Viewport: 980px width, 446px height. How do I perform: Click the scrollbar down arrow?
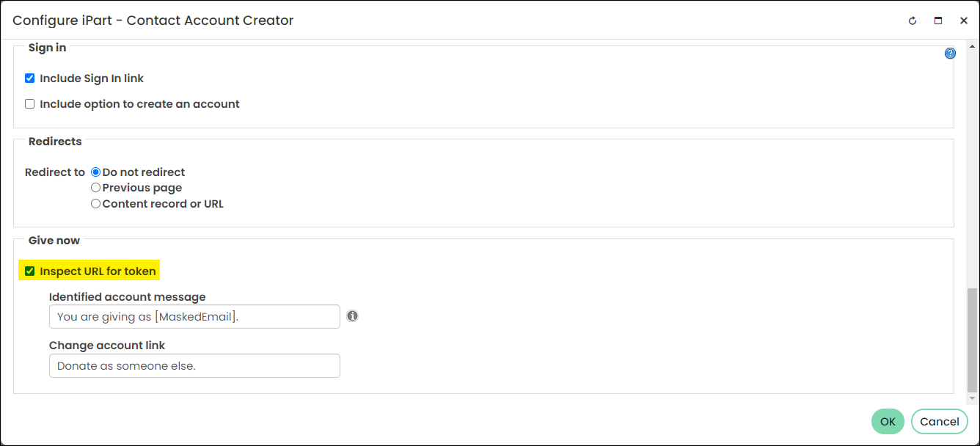coord(973,398)
